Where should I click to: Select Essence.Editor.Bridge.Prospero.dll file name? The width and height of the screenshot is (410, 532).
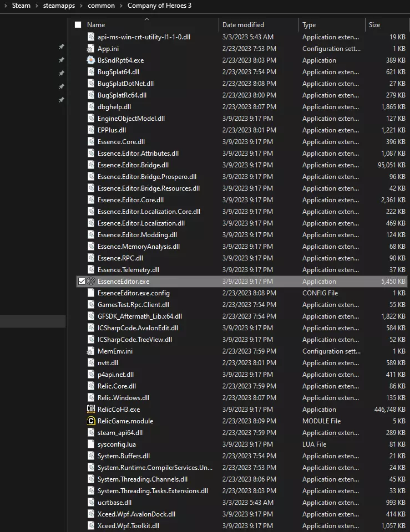[146, 176]
